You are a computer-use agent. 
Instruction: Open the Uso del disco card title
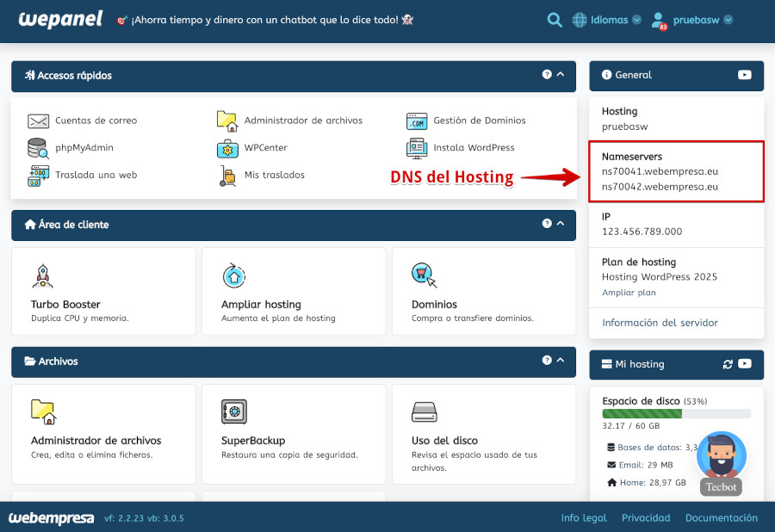pos(444,441)
